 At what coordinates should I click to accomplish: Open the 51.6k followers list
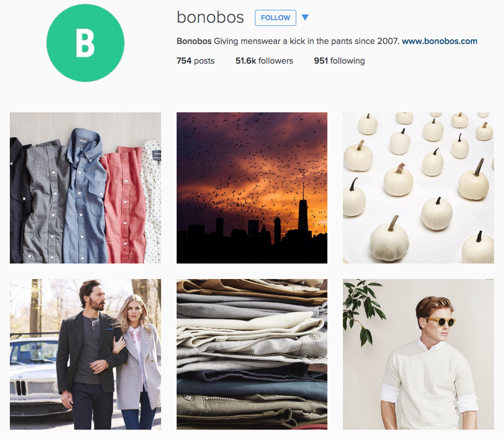(x=264, y=61)
